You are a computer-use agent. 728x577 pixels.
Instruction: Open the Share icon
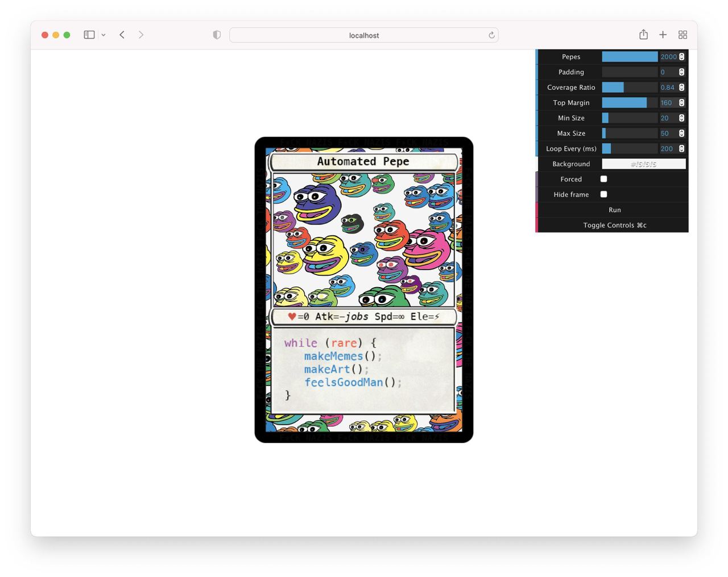pyautogui.click(x=643, y=35)
